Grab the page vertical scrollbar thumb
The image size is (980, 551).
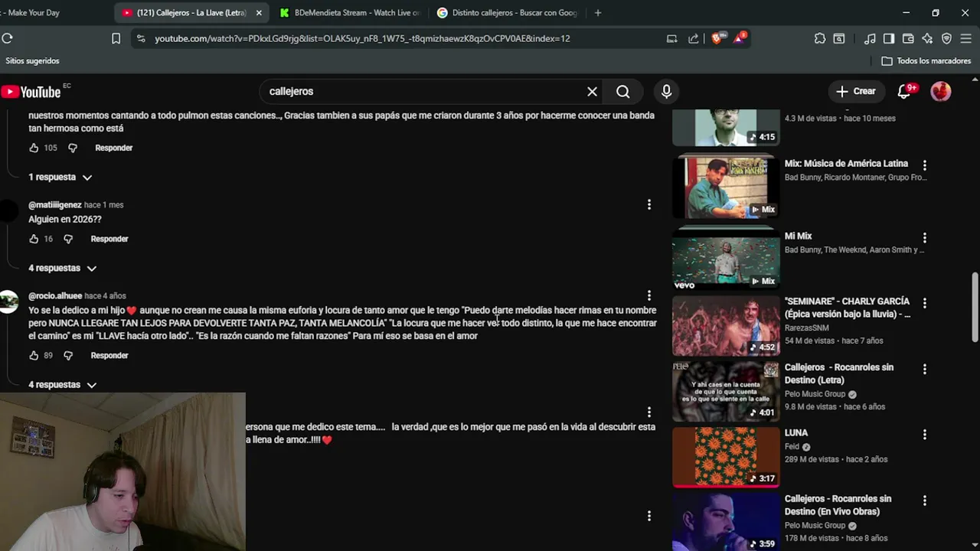[975, 308]
